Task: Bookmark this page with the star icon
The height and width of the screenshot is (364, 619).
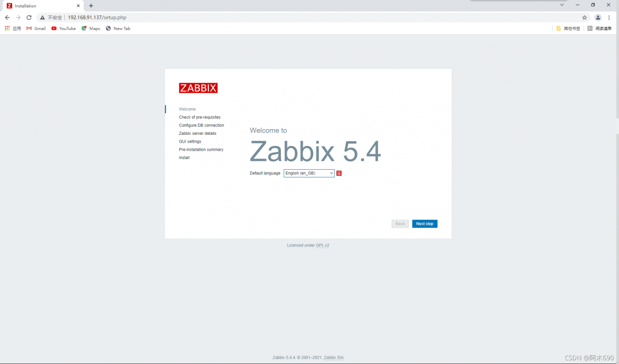Action: coord(585,17)
